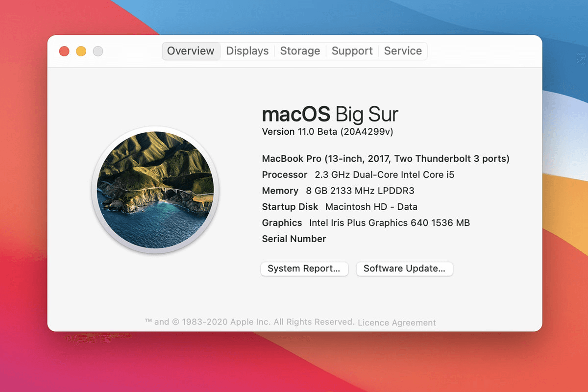The image size is (588, 392).
Task: Open the Storage tab
Action: 300,51
